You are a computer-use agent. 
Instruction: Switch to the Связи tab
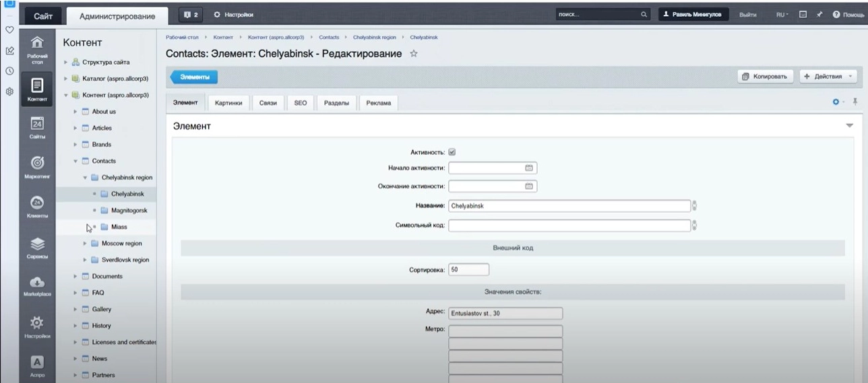(268, 103)
